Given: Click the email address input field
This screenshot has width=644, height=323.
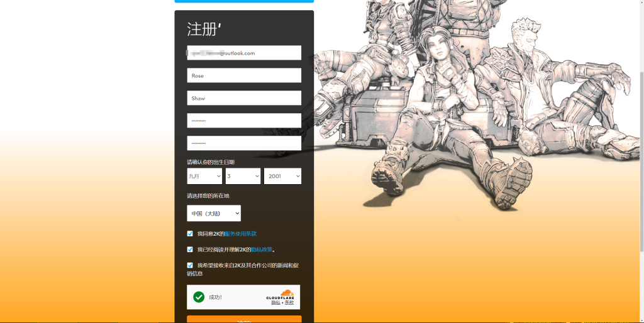Looking at the screenshot, I should (244, 53).
